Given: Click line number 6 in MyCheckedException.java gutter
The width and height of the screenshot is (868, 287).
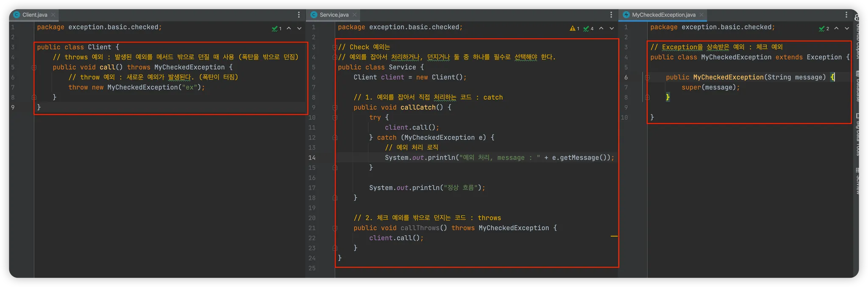Looking at the screenshot, I should [626, 77].
